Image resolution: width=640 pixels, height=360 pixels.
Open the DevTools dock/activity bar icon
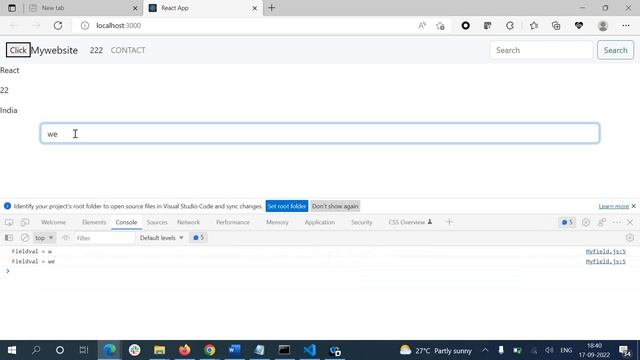coord(602,222)
